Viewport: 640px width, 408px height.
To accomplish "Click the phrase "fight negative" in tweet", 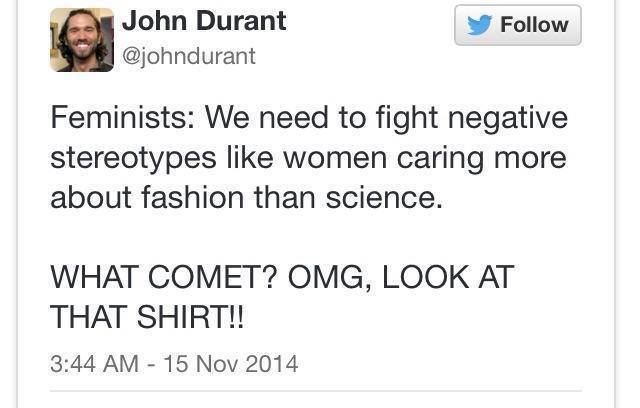I will 470,119.
